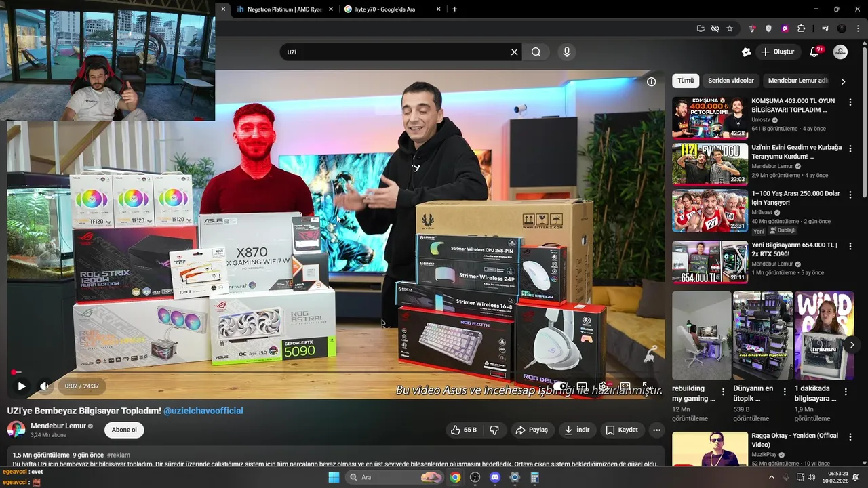The width and height of the screenshot is (868, 488).
Task: Open options for 'Uzi'nin Evini Gezdim' video
Action: [x=850, y=148]
